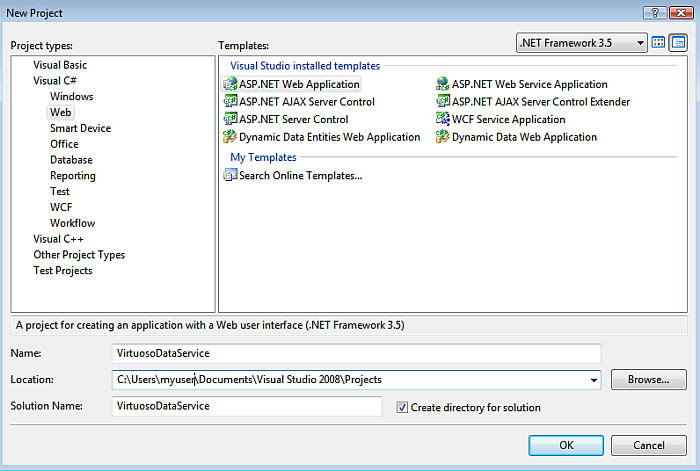Image resolution: width=700 pixels, height=471 pixels.
Task: Choose Workflow project type
Action: point(72,223)
